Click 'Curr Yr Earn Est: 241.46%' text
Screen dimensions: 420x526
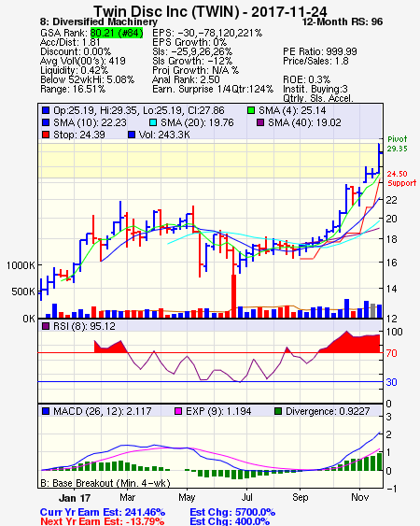point(103,512)
